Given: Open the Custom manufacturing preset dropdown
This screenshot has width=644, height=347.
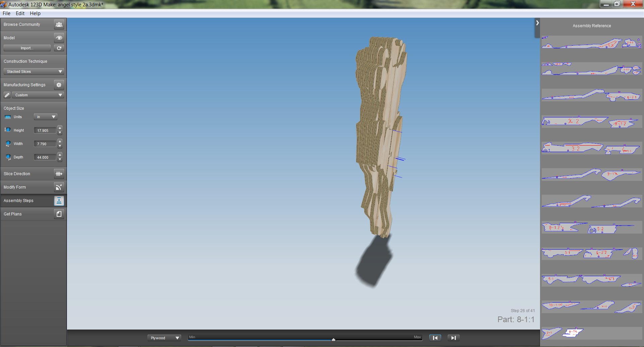Looking at the screenshot, I should point(38,95).
